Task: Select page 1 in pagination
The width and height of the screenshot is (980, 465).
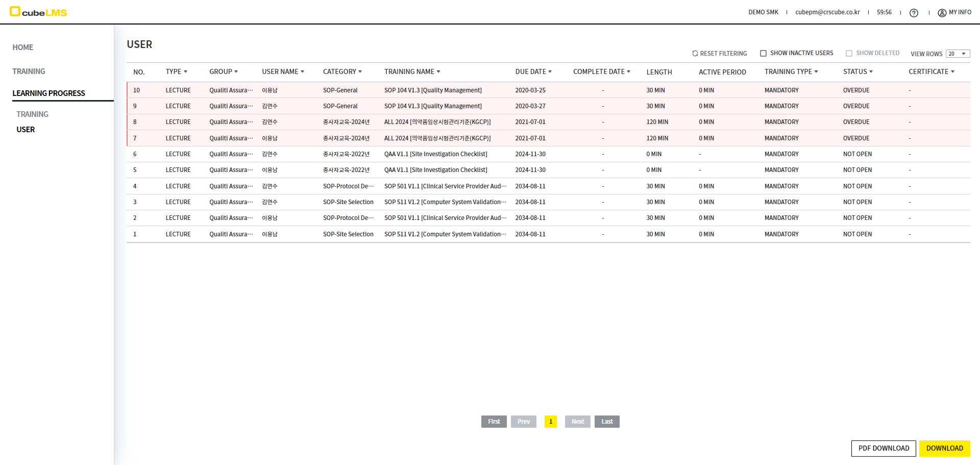Action: [x=550, y=422]
